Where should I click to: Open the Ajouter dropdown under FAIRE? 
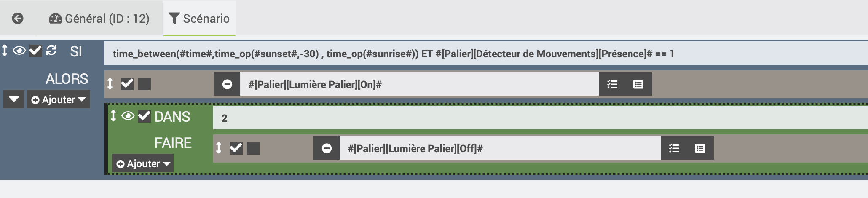[x=143, y=163]
